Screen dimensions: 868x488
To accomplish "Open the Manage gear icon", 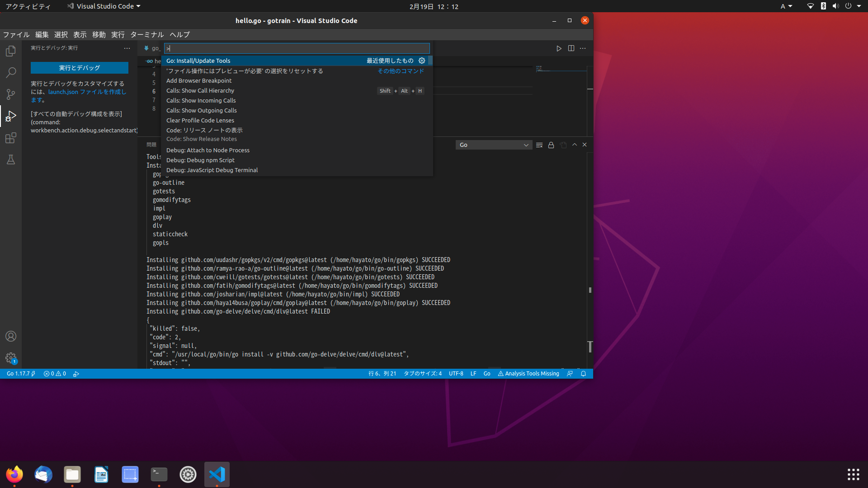I will 10,357.
